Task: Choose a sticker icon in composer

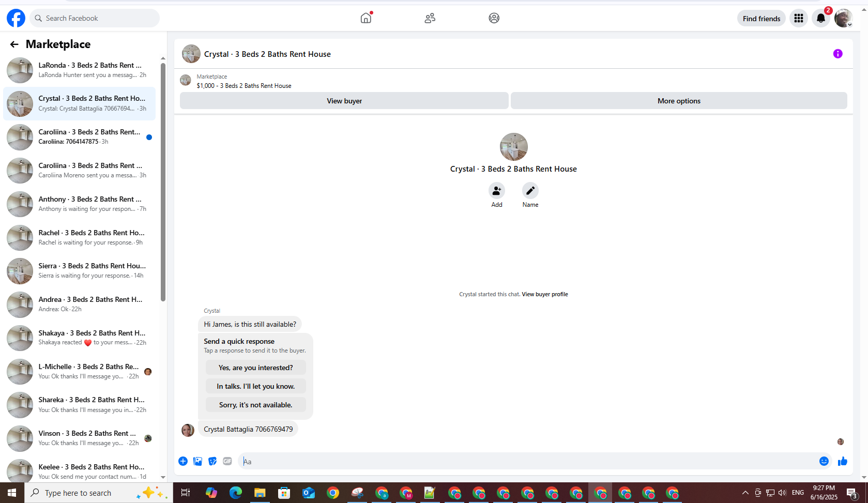Action: point(212,461)
